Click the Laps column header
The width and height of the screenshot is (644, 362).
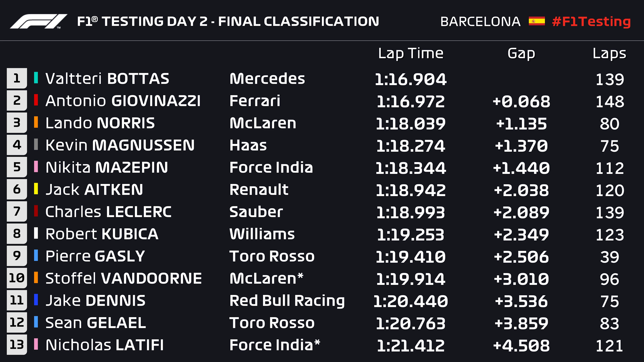tap(609, 54)
